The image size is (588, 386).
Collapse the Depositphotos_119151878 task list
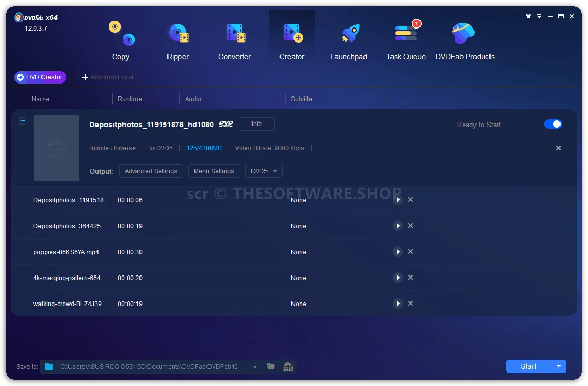coord(23,121)
